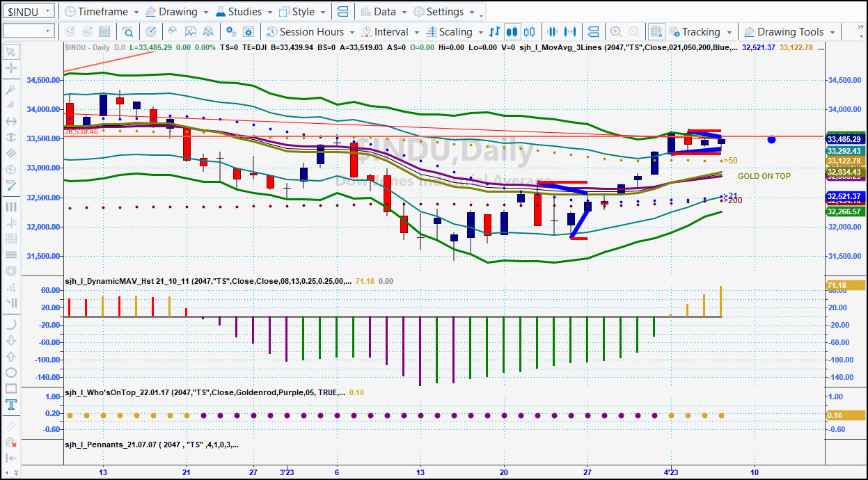Open the Tracking dropdown
This screenshot has width=868, height=480.
[x=701, y=32]
